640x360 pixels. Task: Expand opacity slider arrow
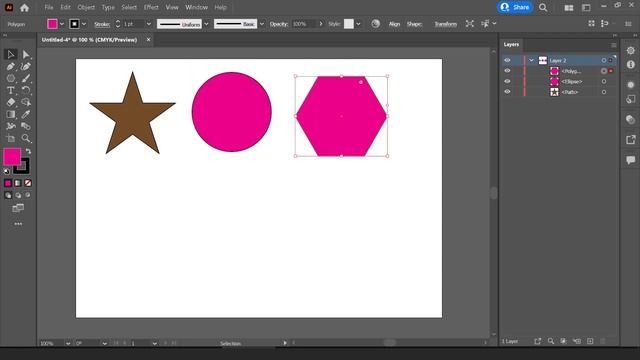tap(321, 24)
